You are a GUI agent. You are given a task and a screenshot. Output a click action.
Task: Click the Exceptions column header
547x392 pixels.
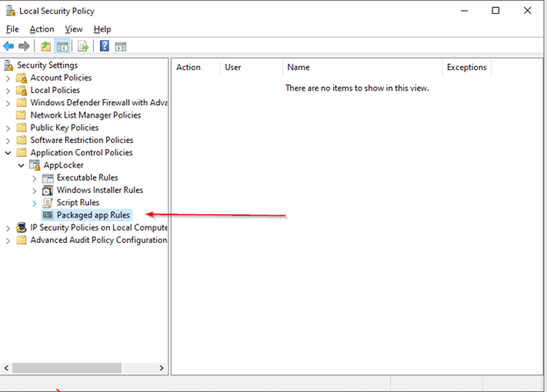[465, 67]
